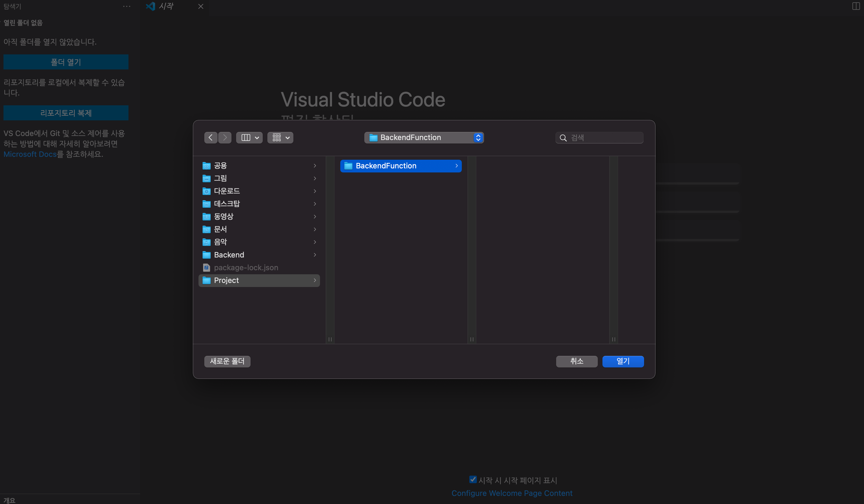
Task: Click the search field in dialog
Action: [x=599, y=137]
